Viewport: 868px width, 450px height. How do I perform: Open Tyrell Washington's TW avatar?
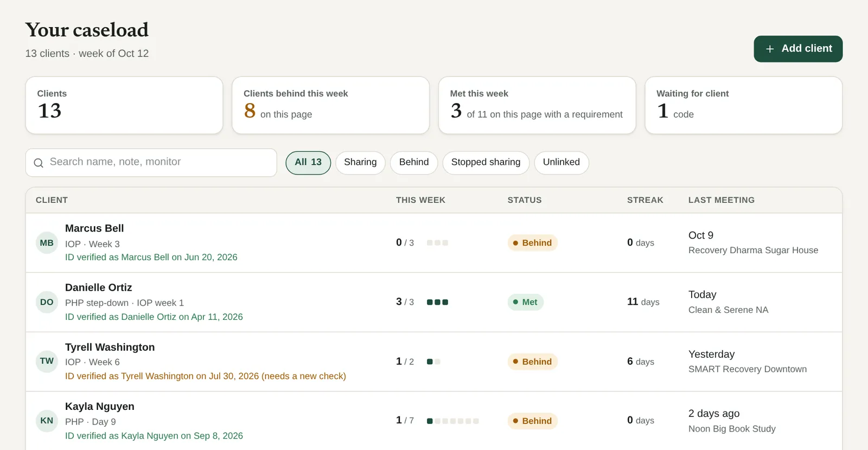[x=47, y=361]
